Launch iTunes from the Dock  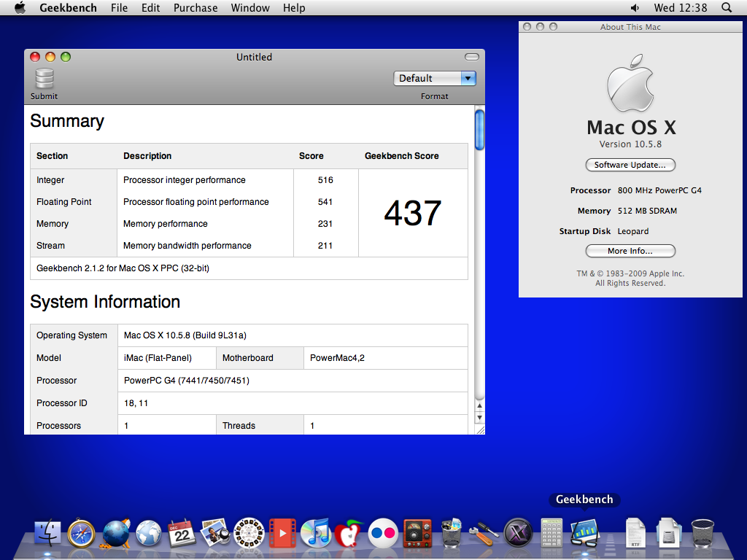click(x=316, y=532)
